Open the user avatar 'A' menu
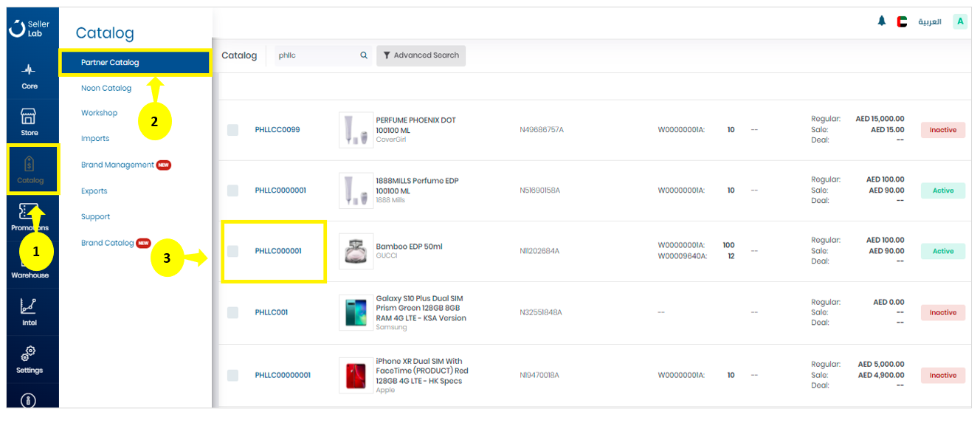 tap(960, 21)
